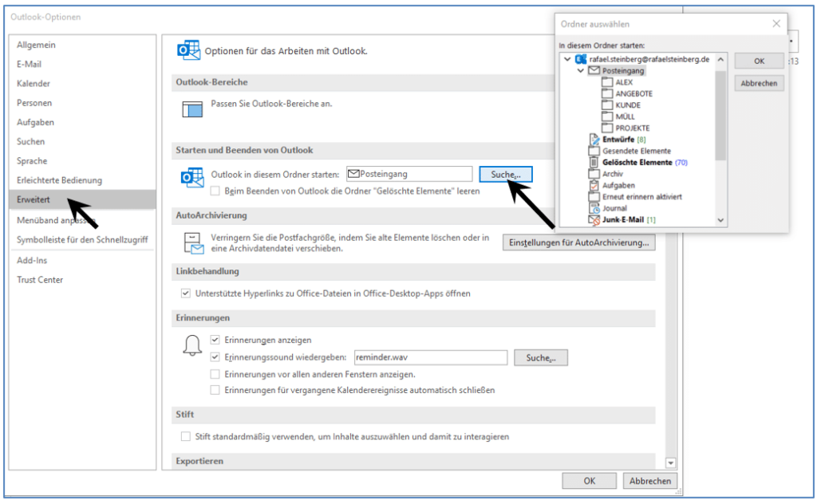This screenshot has height=504, width=817.
Task: Collapse the Posteingang tree node
Action: point(581,70)
